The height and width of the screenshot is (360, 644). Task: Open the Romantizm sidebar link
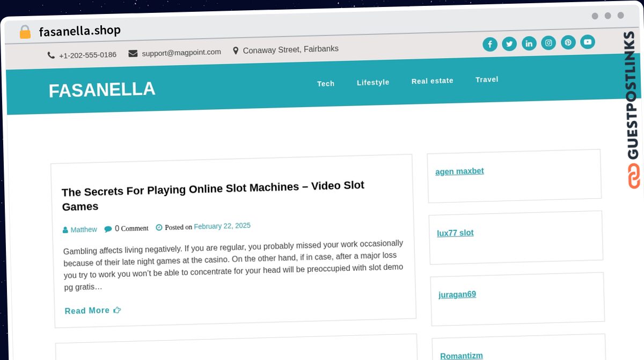tap(462, 356)
